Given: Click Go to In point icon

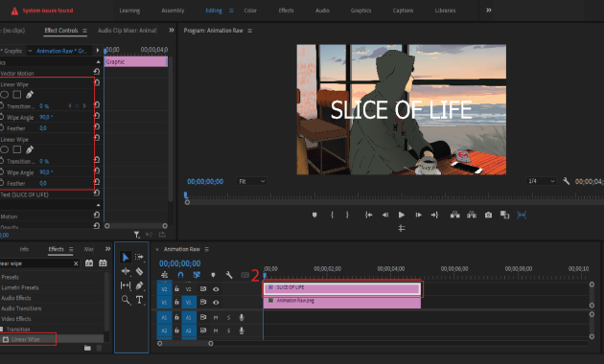Looking at the screenshot, I should click(x=369, y=215).
